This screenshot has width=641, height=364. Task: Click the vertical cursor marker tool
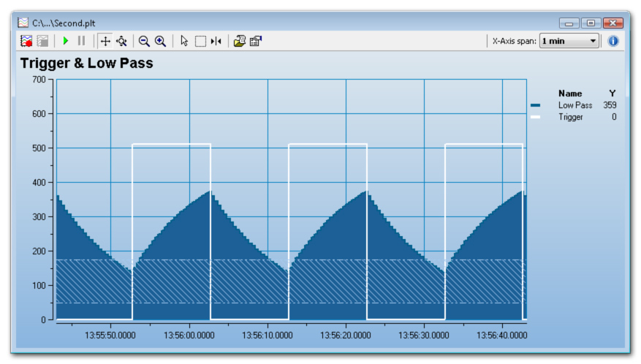coord(216,41)
